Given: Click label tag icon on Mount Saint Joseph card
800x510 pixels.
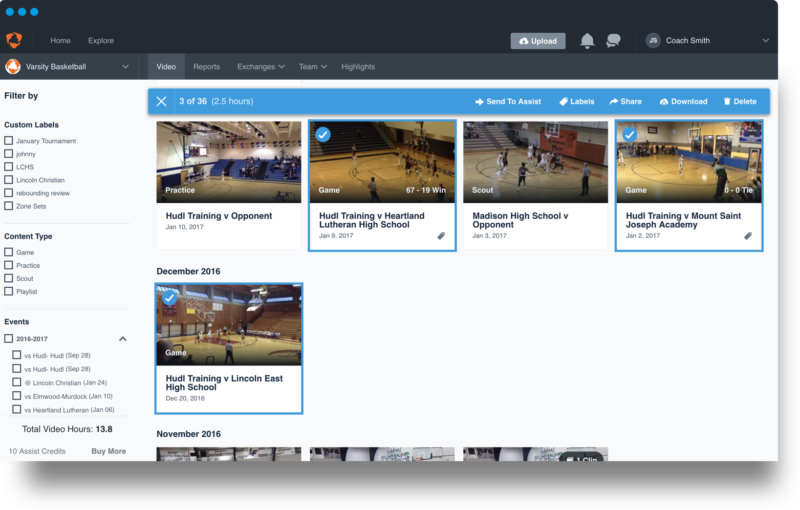Looking at the screenshot, I should tap(748, 236).
